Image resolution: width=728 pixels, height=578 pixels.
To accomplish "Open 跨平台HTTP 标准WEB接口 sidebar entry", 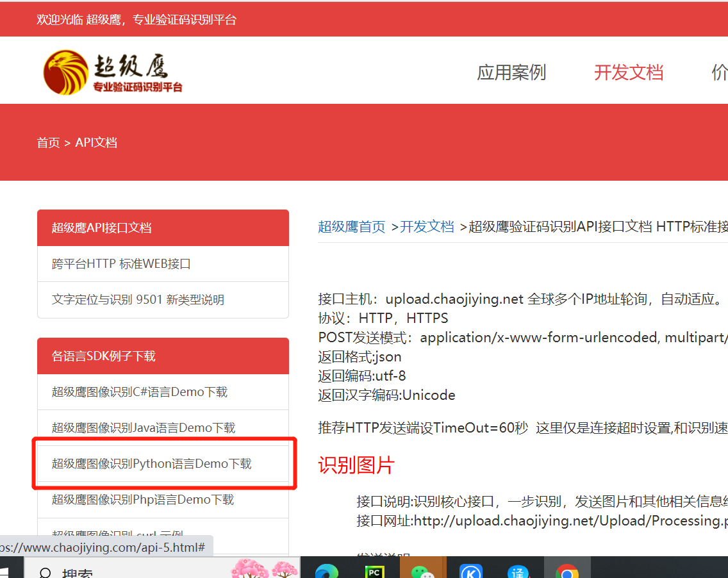I will tap(163, 264).
